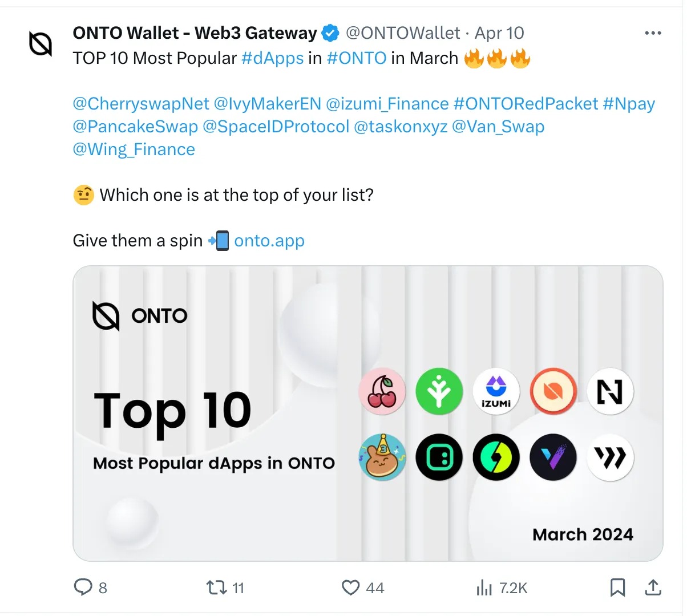The width and height of the screenshot is (687, 616).
Task: Open ONTO Wallet profile avatar
Action: pos(41,44)
